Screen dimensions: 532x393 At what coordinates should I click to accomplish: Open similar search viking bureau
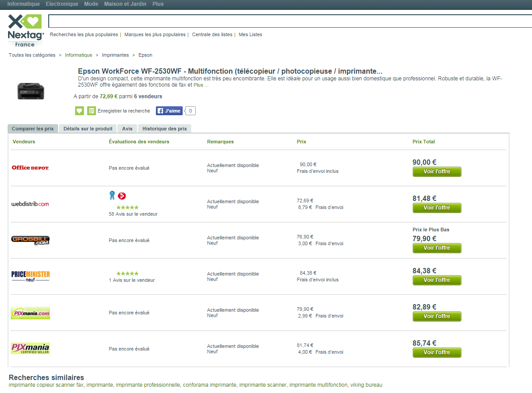point(366,385)
